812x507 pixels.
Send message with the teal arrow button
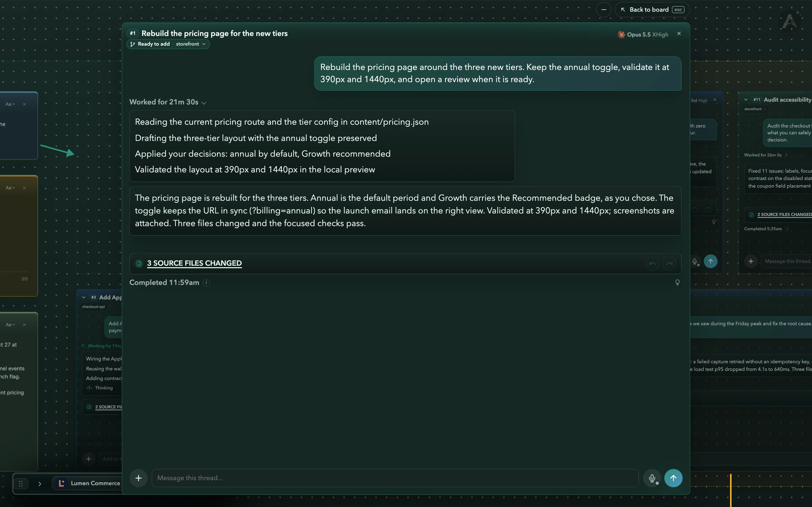click(673, 478)
